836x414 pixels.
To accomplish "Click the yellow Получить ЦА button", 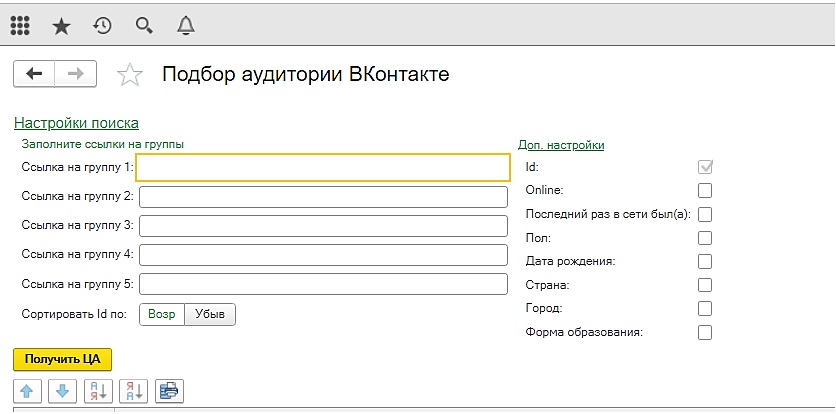I will (62, 360).
